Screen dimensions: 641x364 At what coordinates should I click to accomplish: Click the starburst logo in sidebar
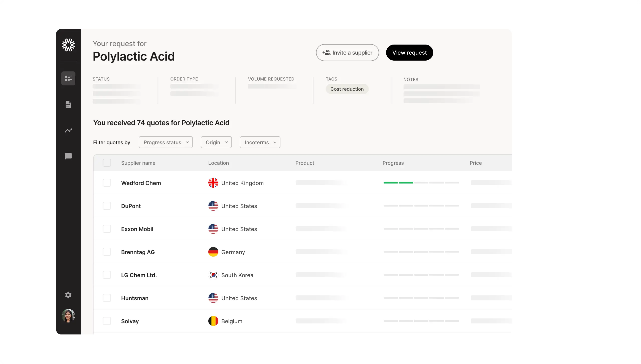(x=68, y=45)
